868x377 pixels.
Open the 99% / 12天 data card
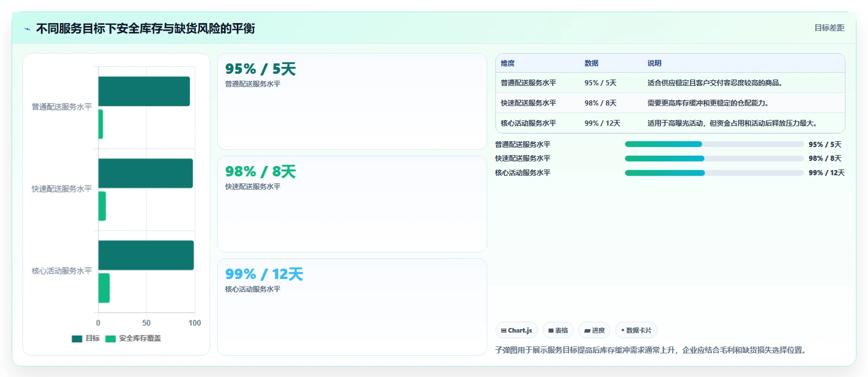tap(352, 307)
